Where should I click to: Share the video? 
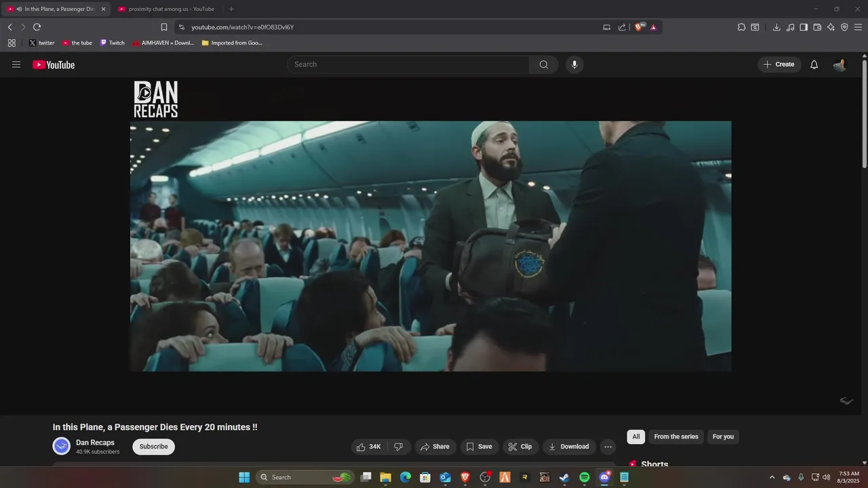tap(435, 447)
